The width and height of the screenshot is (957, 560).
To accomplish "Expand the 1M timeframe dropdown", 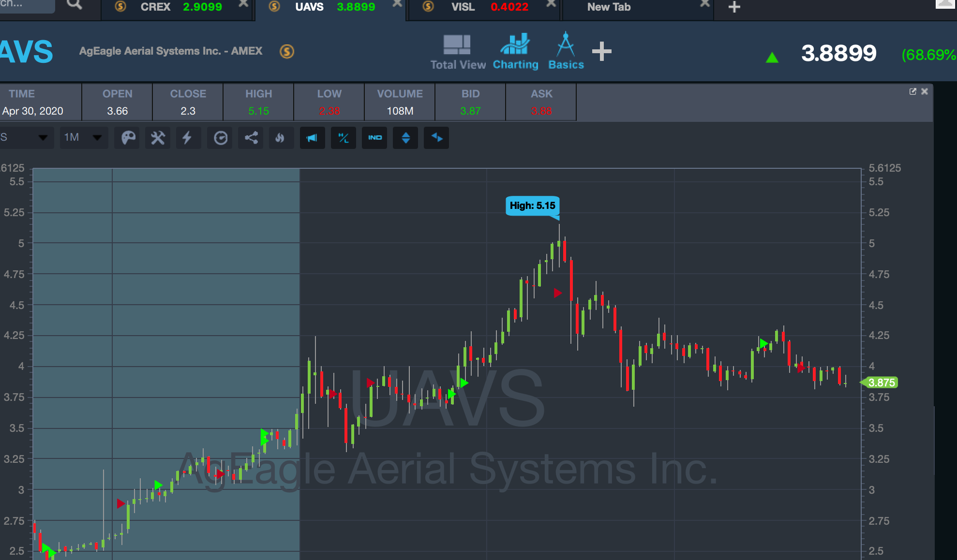I will [83, 138].
